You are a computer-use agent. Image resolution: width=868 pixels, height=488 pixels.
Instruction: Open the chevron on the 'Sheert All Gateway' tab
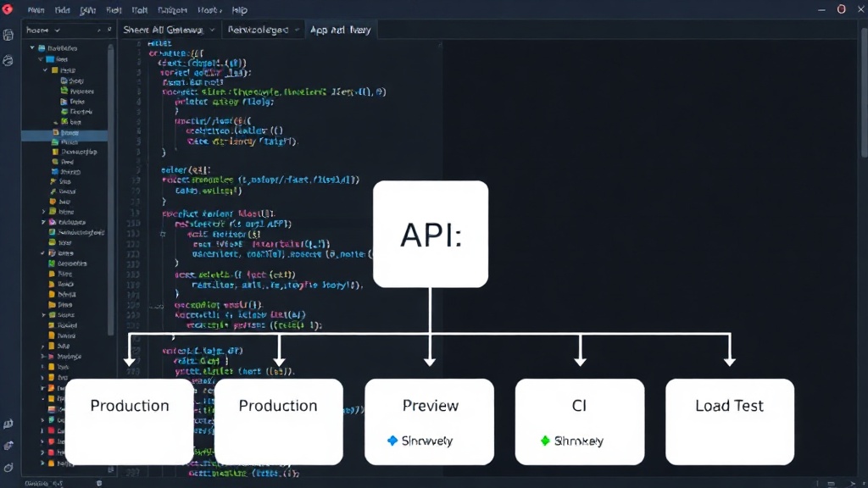click(212, 30)
